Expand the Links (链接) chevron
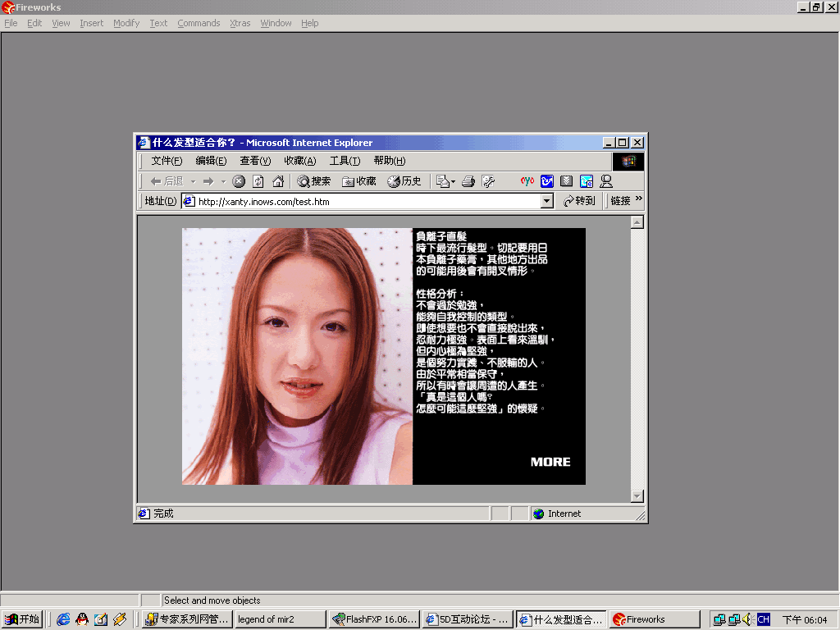 [x=639, y=199]
